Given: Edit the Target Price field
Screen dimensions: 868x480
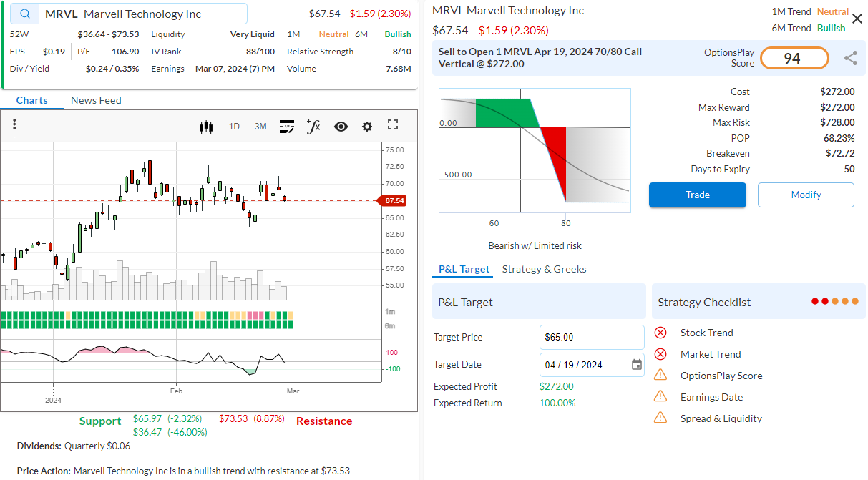Looking at the screenshot, I should 592,337.
